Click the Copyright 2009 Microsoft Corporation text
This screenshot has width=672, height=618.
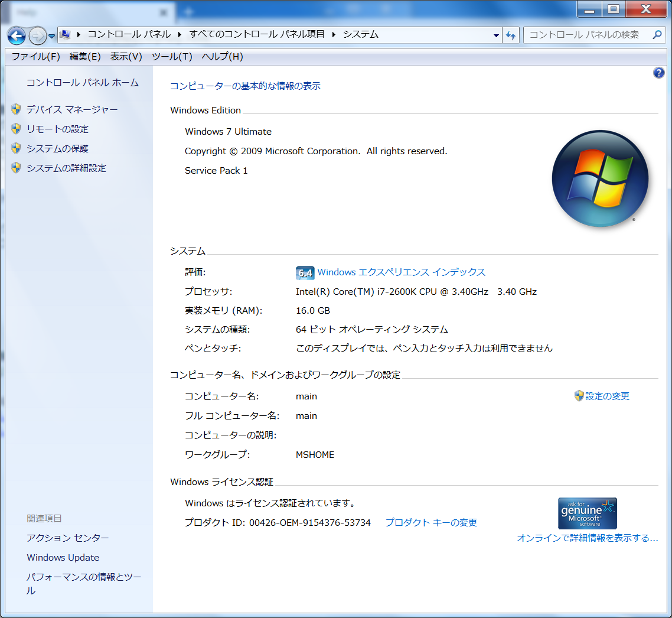(x=316, y=151)
